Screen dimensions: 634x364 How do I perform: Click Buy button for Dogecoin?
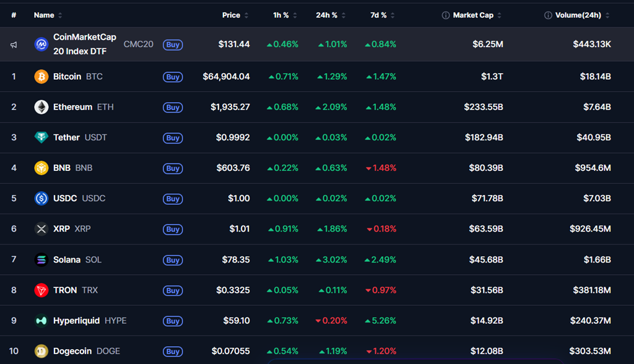point(173,352)
